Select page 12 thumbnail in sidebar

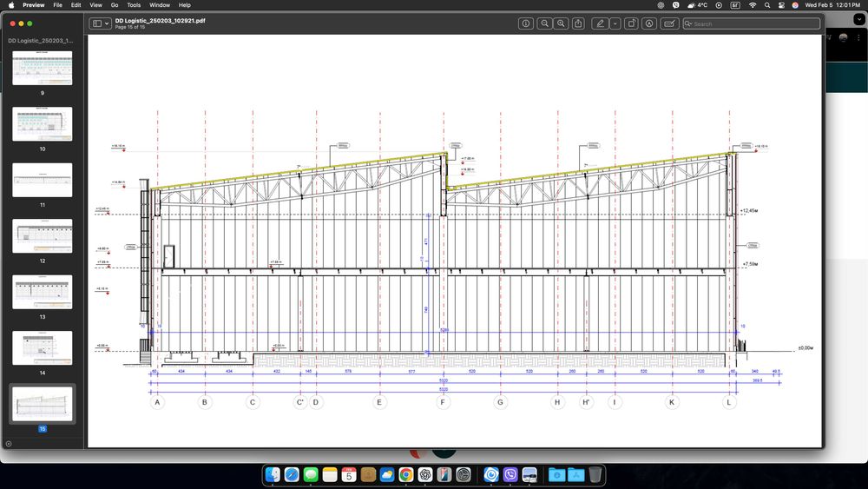(x=42, y=235)
